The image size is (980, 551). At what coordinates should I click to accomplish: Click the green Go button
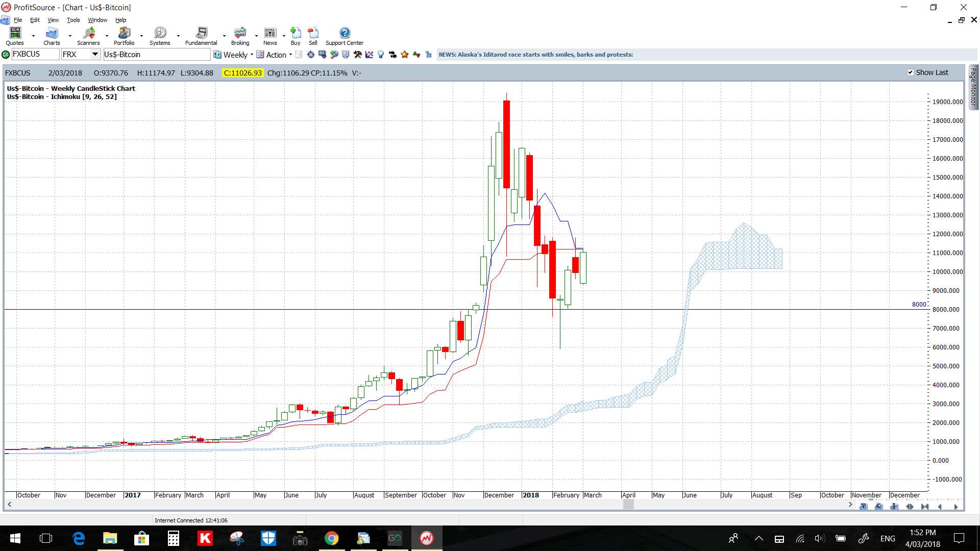[6, 55]
